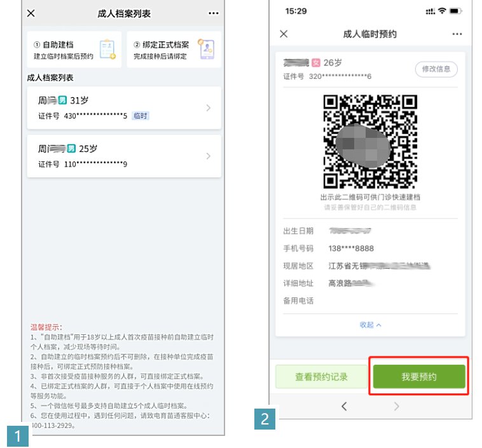Expand chevron on the 25岁 record
The height and width of the screenshot is (448, 482).
click(x=209, y=156)
